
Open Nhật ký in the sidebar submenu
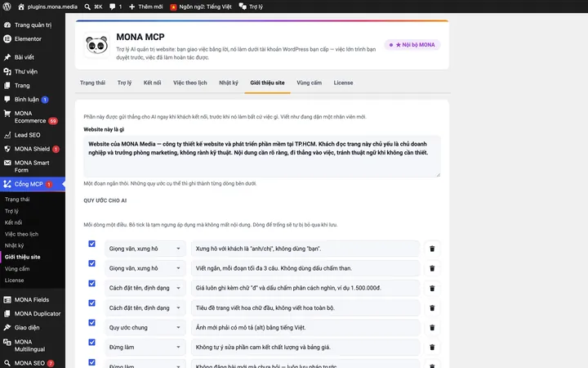point(14,245)
